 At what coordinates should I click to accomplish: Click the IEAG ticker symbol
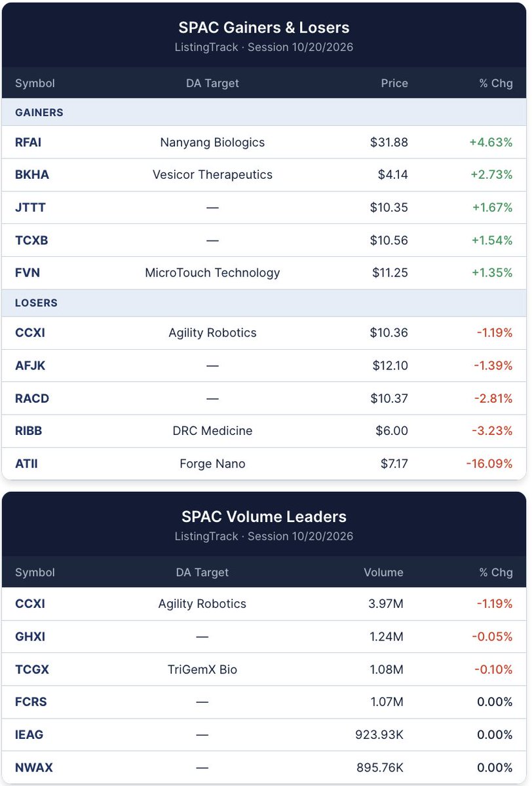point(29,735)
